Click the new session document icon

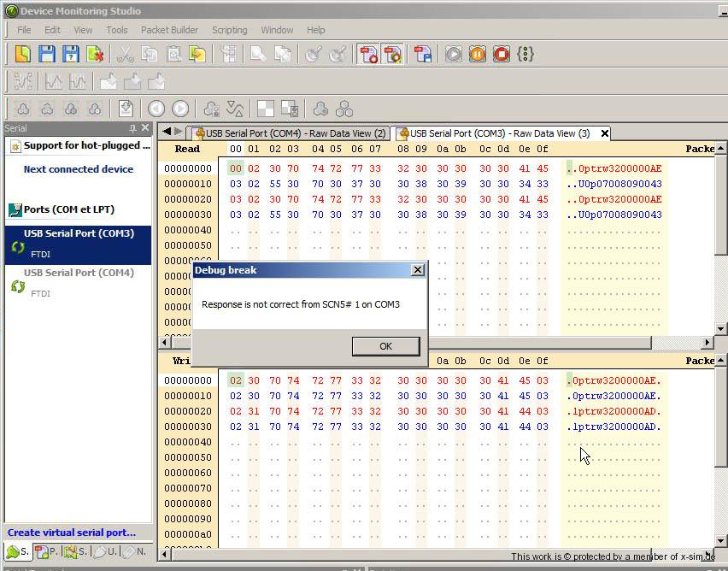pyautogui.click(x=22, y=54)
